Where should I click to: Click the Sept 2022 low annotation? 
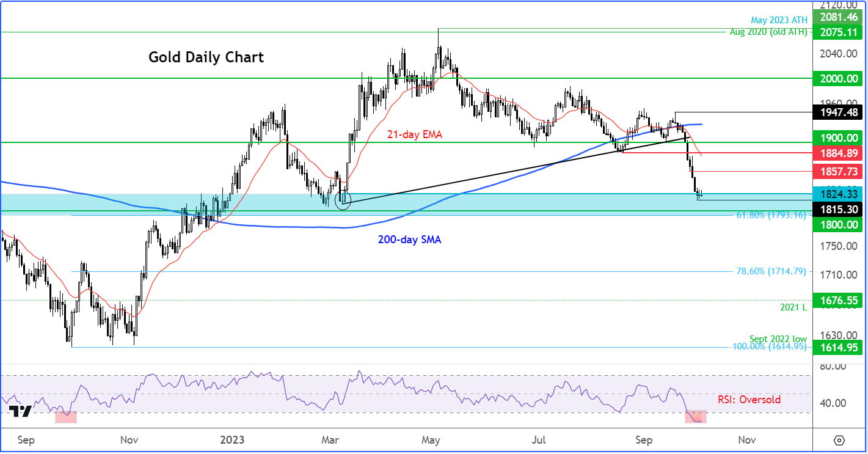[x=779, y=339]
